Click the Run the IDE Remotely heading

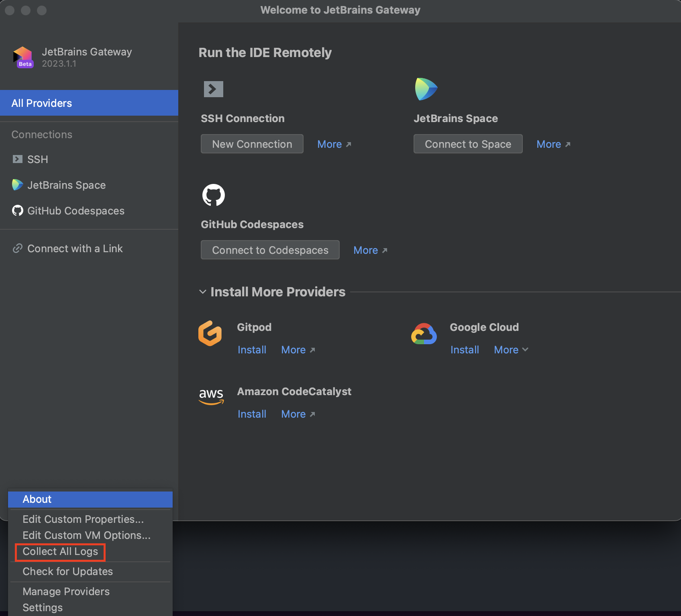(x=265, y=53)
